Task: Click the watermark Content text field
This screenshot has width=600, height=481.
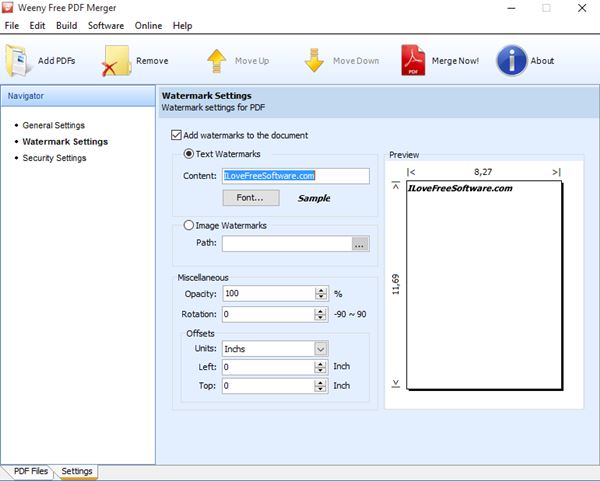Action: coord(296,176)
